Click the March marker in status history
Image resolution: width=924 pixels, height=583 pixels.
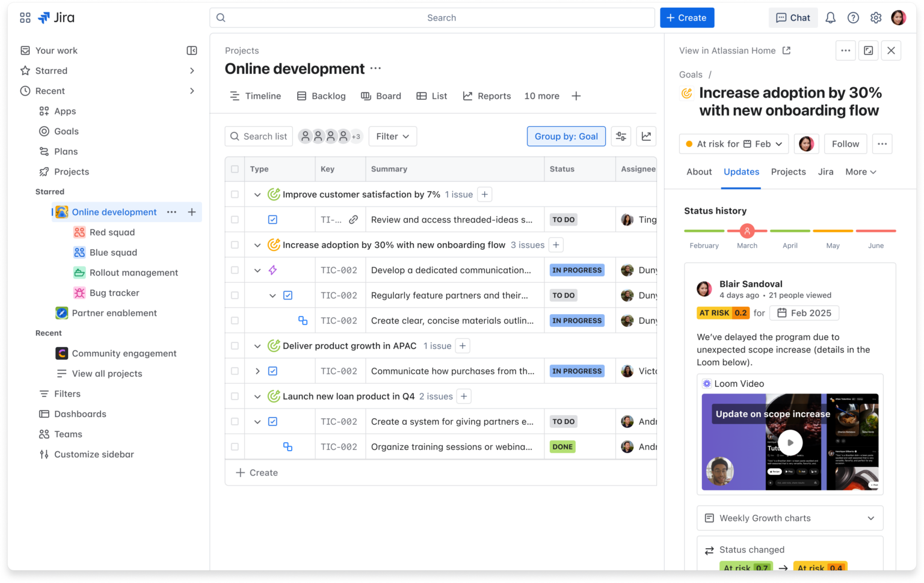[747, 230]
